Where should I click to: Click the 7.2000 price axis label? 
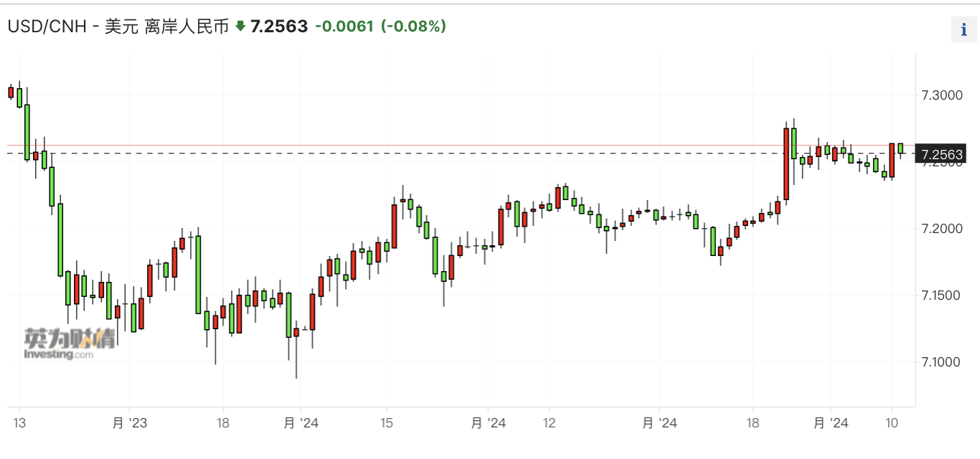[943, 229]
